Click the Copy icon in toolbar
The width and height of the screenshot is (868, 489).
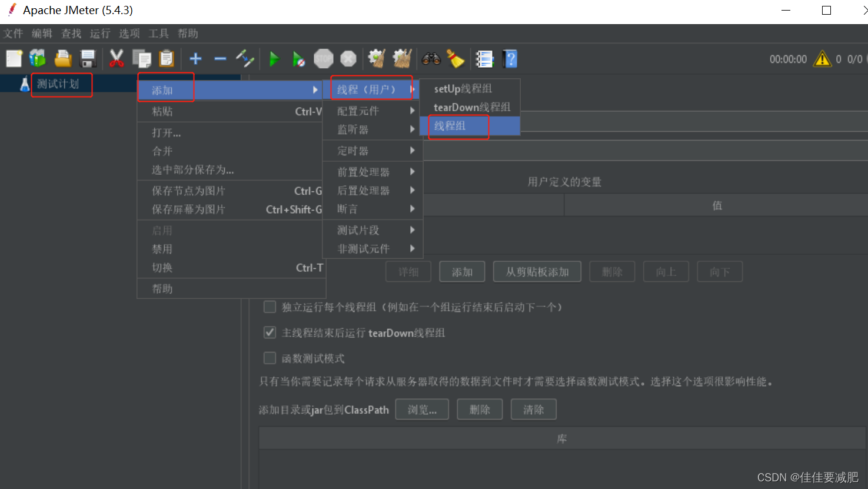[x=142, y=59]
